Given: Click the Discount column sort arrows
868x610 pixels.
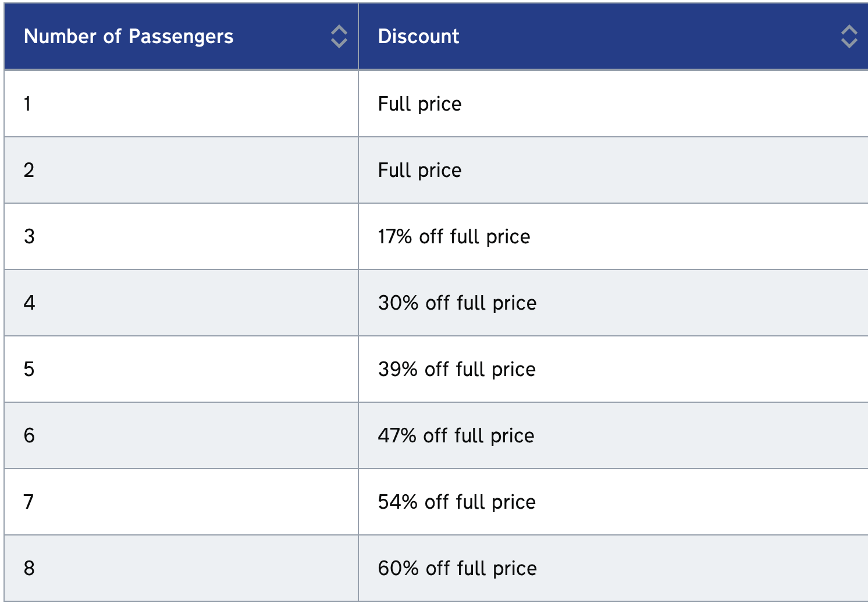Looking at the screenshot, I should 849,37.
